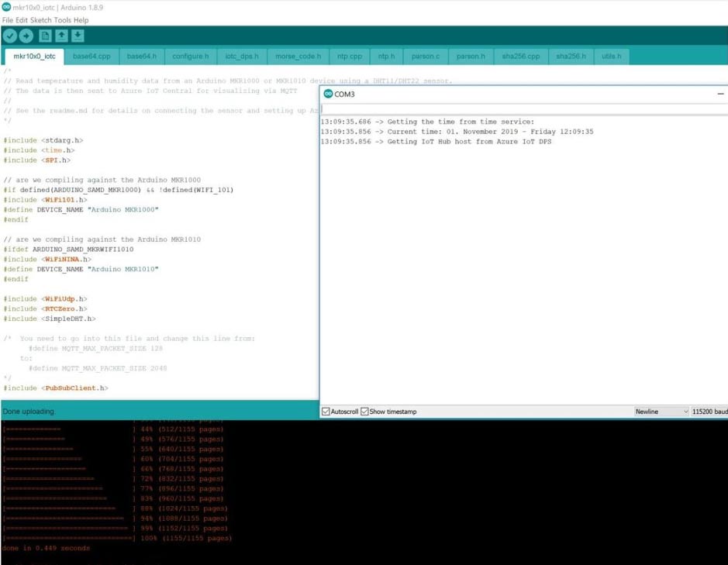Screen dimensions: 728x565
Task: Switch to the sha256.cpp tab
Action: pos(521,55)
